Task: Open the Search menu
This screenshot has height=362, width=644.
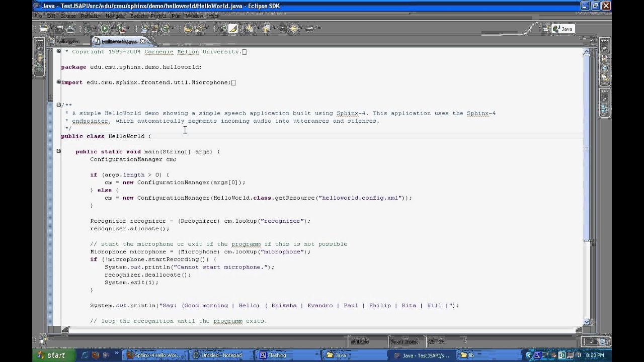Action: [x=138, y=16]
